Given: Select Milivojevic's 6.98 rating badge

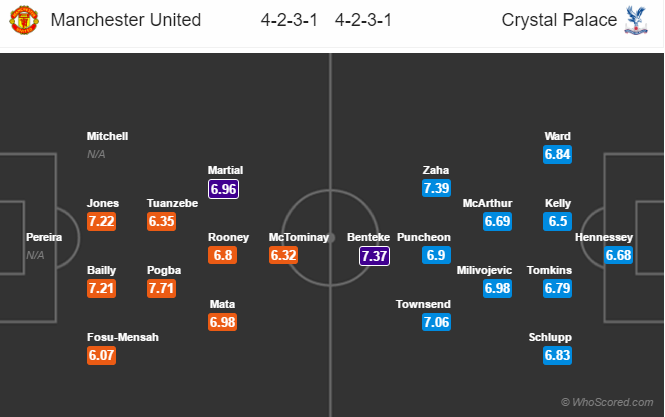Looking at the screenshot, I should 498,288.
